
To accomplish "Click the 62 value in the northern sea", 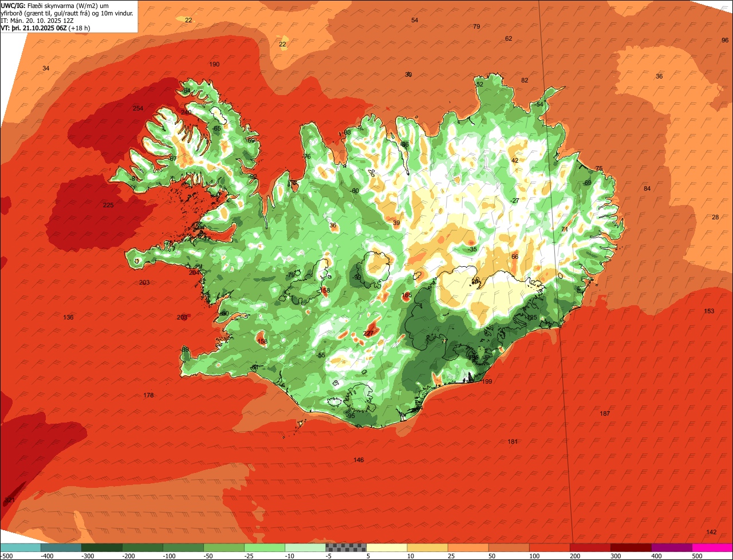I will [x=509, y=38].
